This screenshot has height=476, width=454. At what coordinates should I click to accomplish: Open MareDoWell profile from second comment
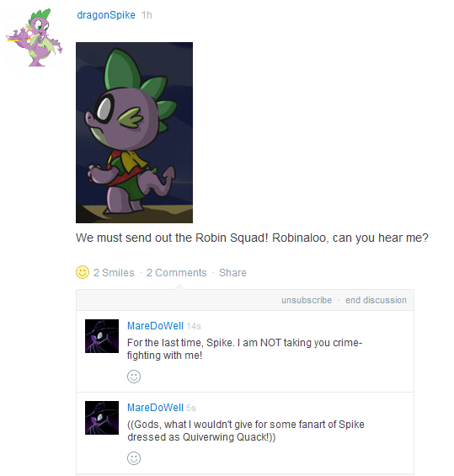click(x=155, y=408)
